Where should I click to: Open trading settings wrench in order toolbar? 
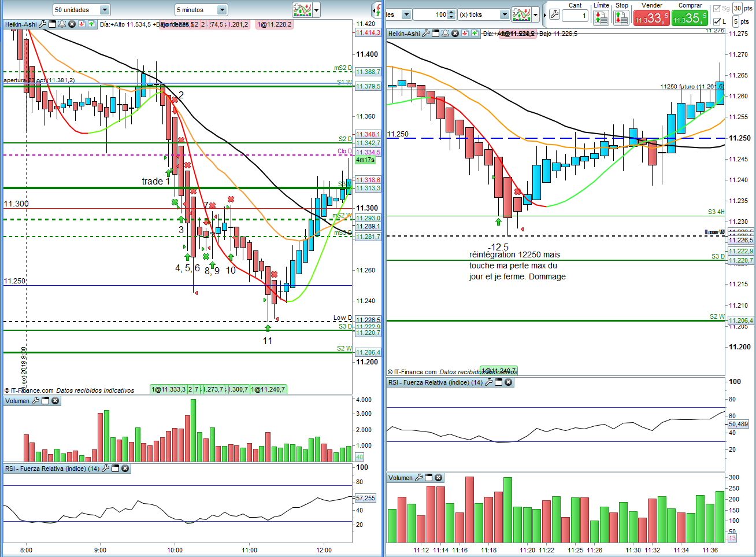click(554, 14)
